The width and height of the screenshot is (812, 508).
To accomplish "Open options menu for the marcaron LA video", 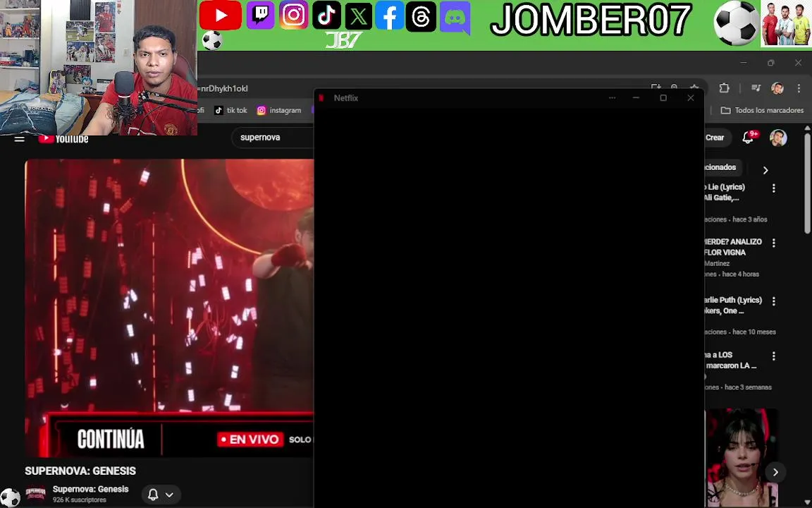I will pyautogui.click(x=774, y=356).
